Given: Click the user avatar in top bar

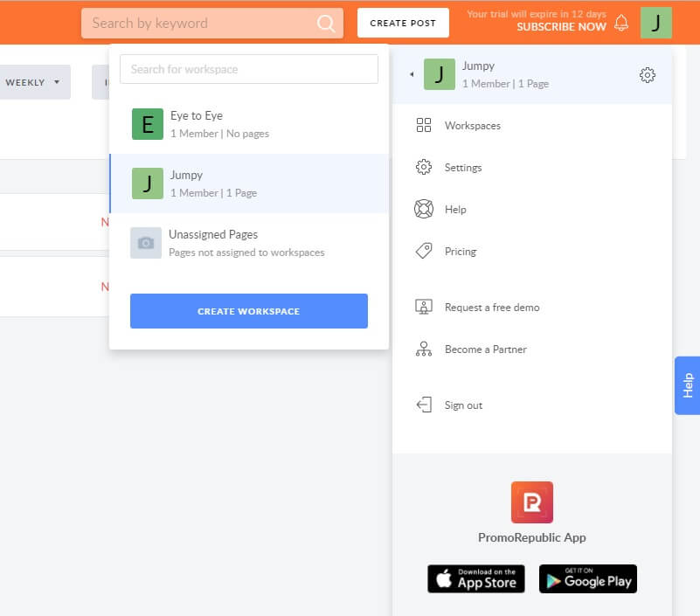Looking at the screenshot, I should 655,23.
